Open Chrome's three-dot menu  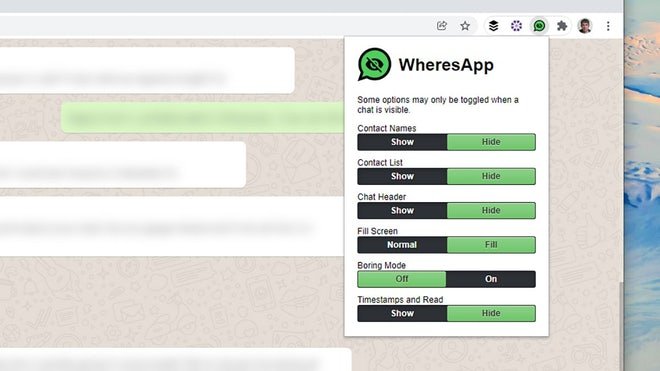point(608,26)
